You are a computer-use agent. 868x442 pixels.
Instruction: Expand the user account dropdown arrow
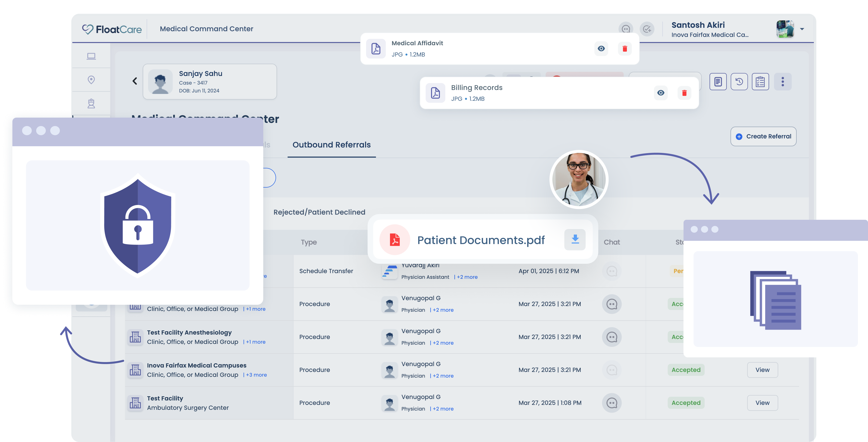coord(802,29)
